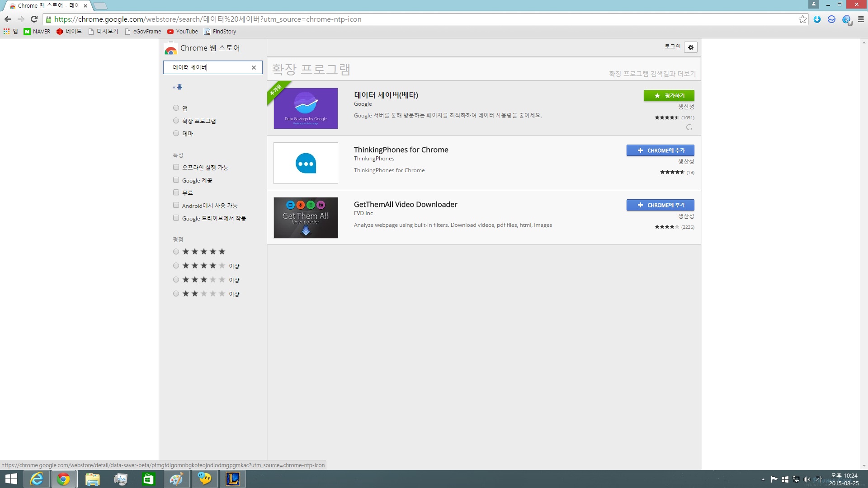
Task: Open the web store settings gear
Action: tap(690, 47)
